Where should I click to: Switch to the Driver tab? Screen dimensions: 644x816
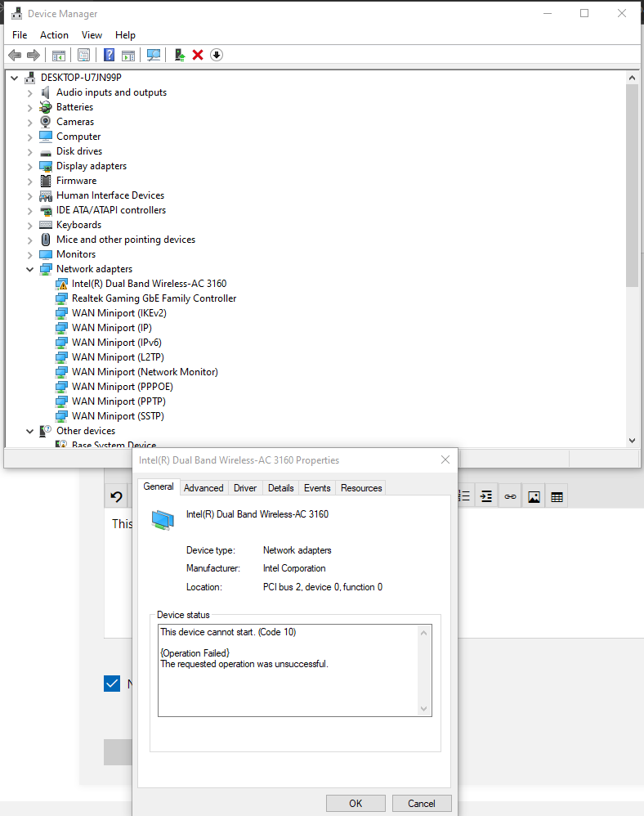click(x=245, y=488)
